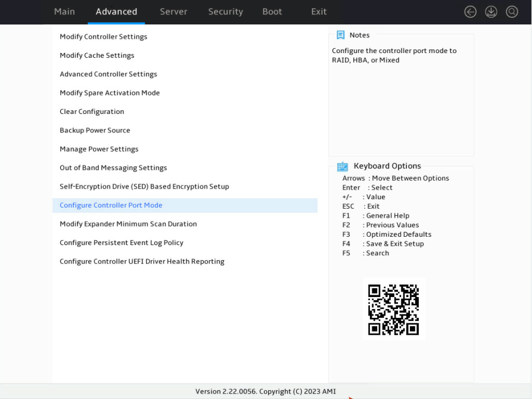Click the '+/- : Value' line
The width and height of the screenshot is (532, 399).
pyautogui.click(x=364, y=197)
